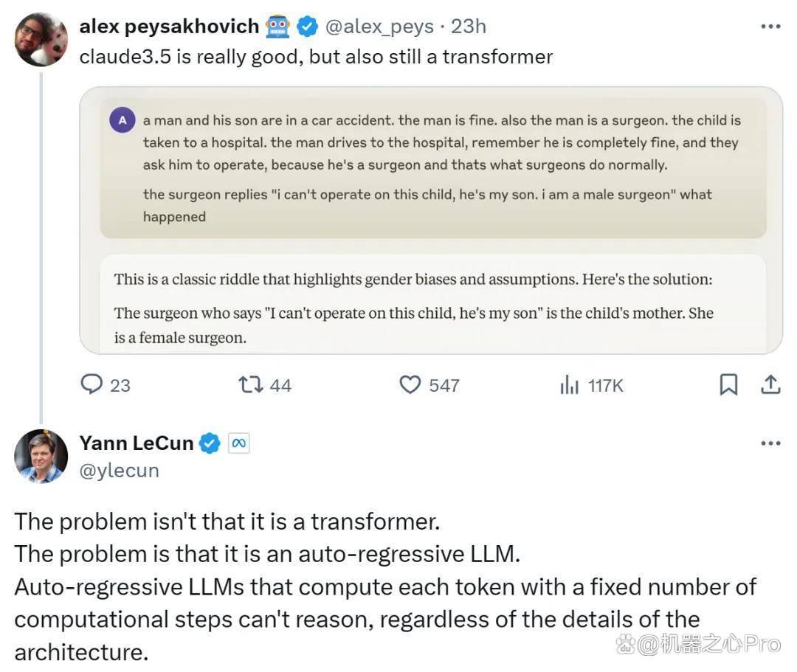Click the purple A user avatar in chat
797x672 pixels.
123,120
